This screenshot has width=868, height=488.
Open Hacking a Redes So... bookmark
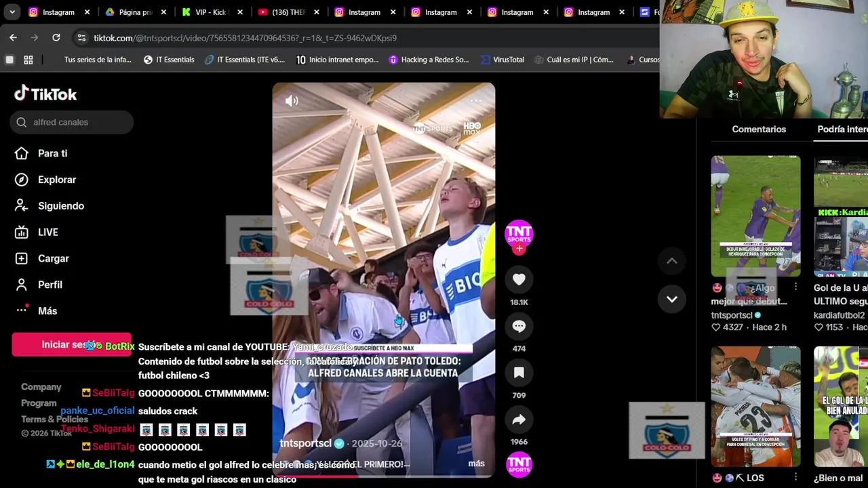point(429,60)
